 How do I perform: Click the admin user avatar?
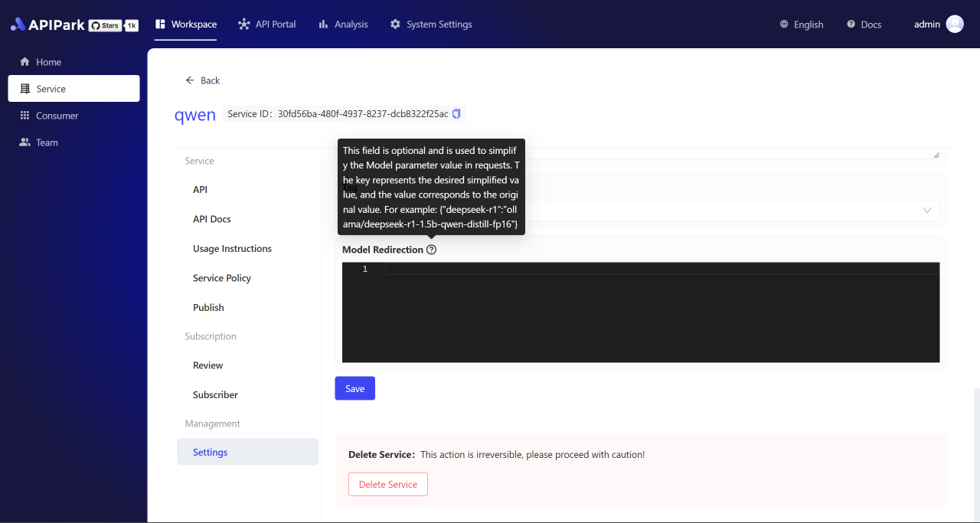tap(955, 25)
